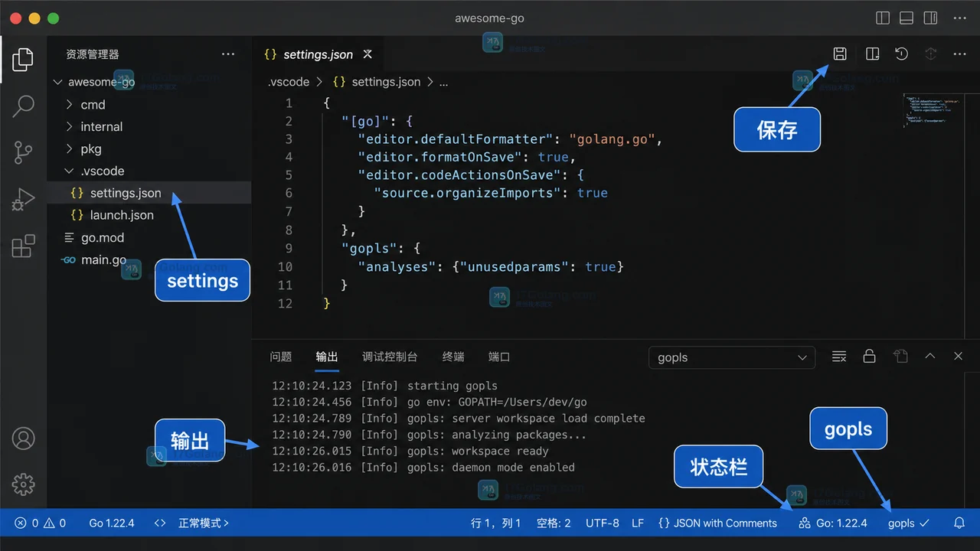
Task: Click 资源管理器 explorer panel title
Action: tap(93, 54)
